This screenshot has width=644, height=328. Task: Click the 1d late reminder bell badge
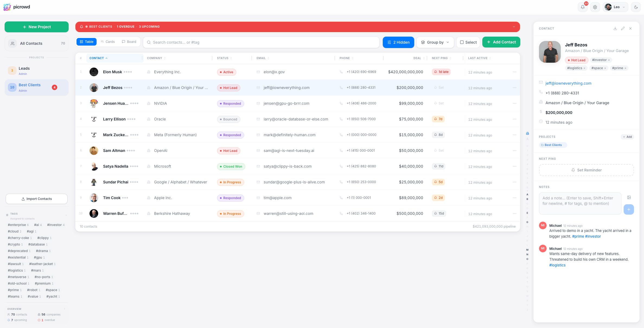(441, 72)
